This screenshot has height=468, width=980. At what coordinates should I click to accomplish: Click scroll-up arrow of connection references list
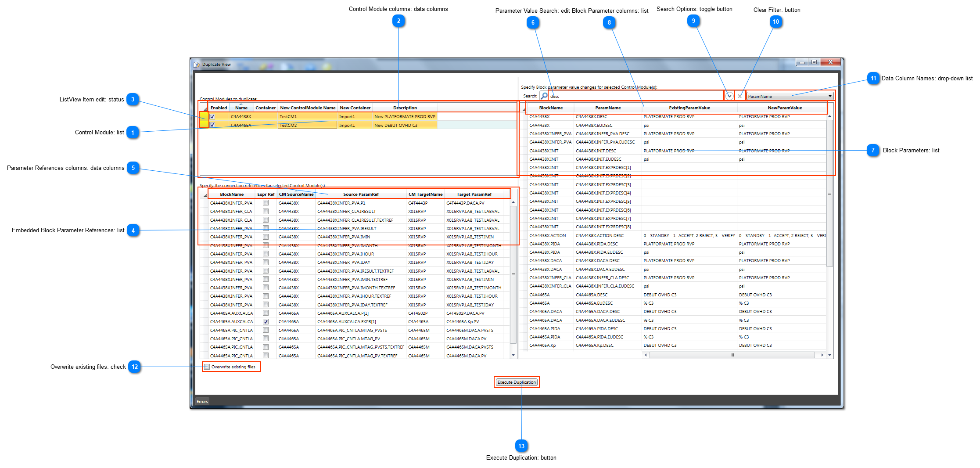(513, 202)
